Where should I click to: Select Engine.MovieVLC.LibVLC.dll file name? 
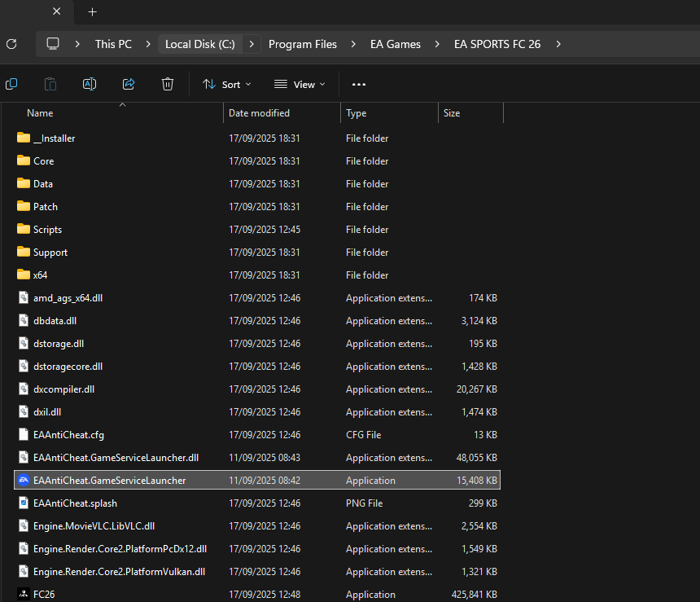[94, 526]
